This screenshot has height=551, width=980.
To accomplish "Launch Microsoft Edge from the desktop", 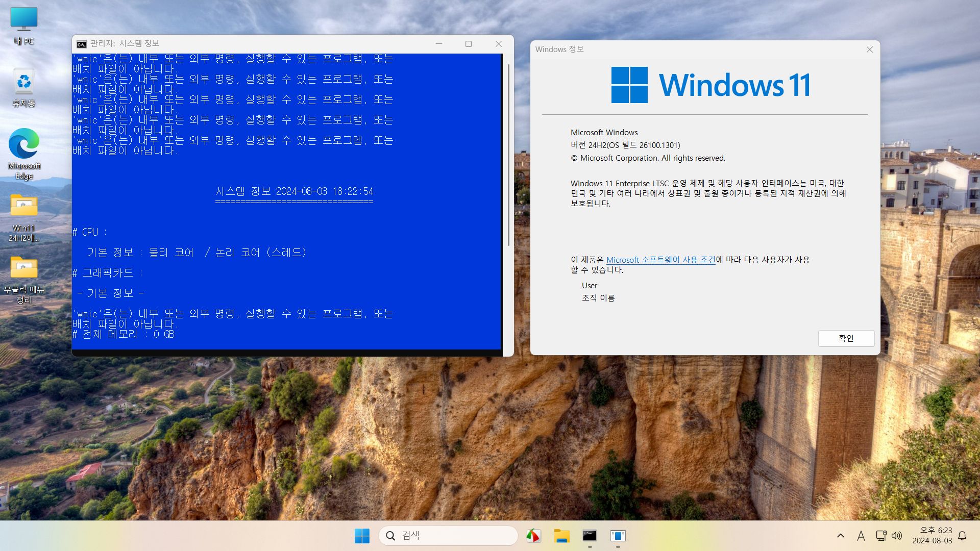I will (x=24, y=154).
